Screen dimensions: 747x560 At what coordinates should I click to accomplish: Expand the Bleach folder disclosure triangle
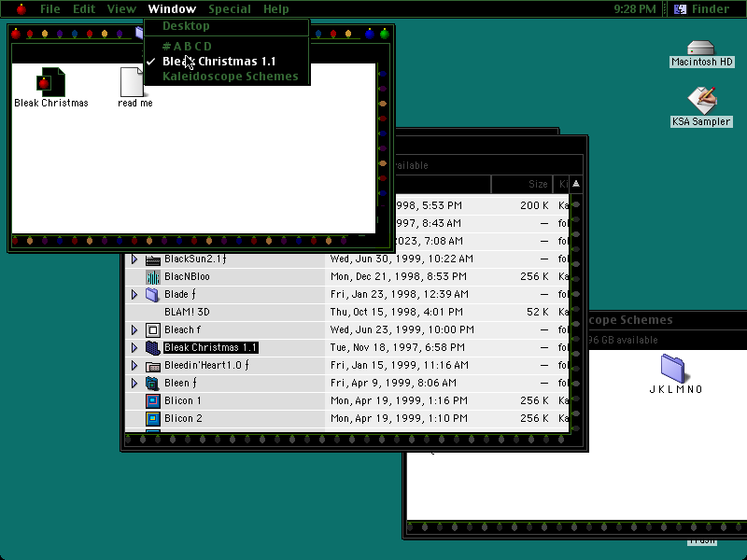pos(134,330)
